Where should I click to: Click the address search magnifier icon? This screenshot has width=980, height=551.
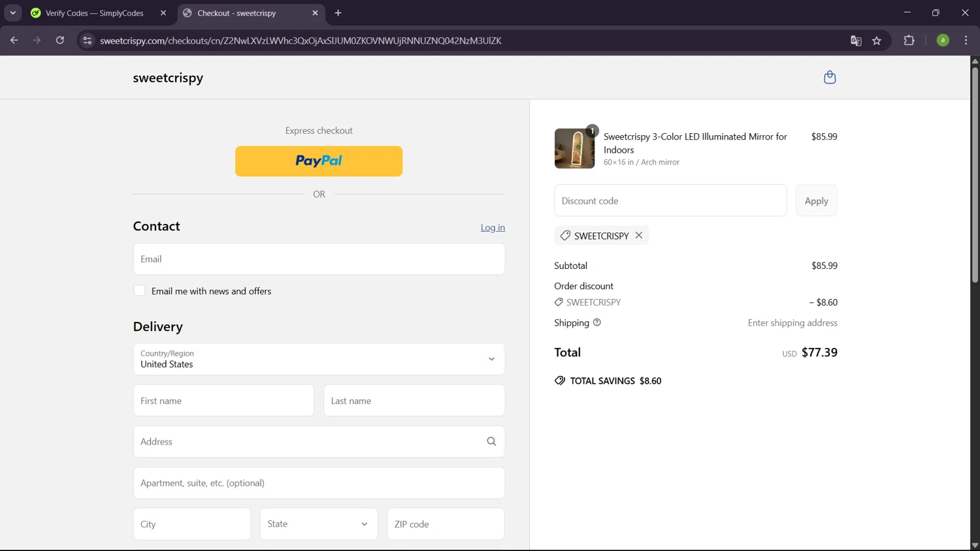point(491,441)
